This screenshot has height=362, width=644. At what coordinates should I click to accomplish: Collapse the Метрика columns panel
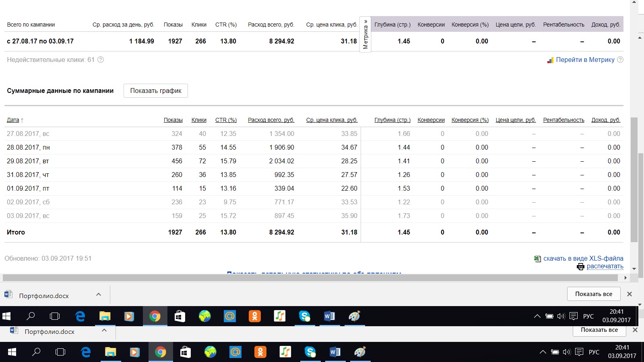(365, 34)
